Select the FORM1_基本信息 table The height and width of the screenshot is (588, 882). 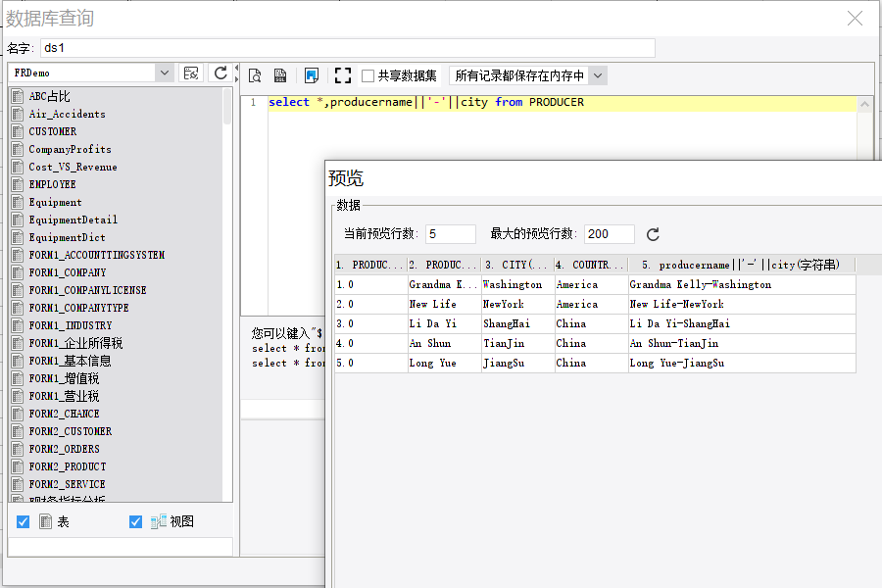pyautogui.click(x=70, y=361)
